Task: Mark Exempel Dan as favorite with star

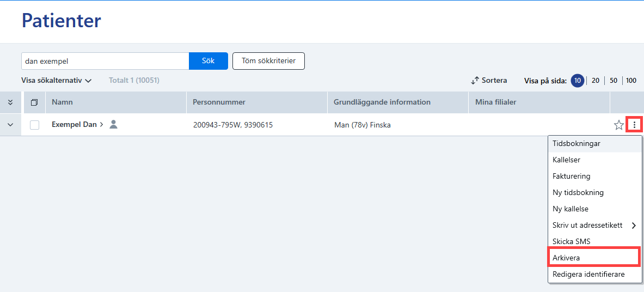Action: pyautogui.click(x=618, y=125)
